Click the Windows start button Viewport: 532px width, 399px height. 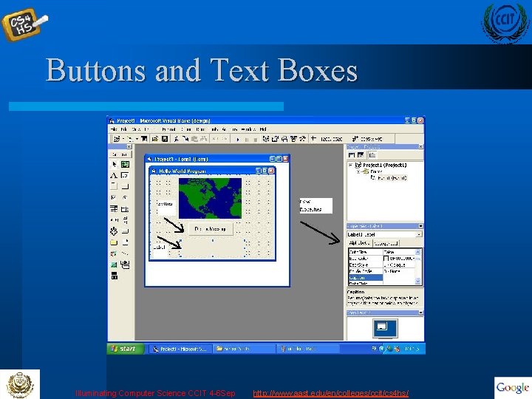[126, 349]
